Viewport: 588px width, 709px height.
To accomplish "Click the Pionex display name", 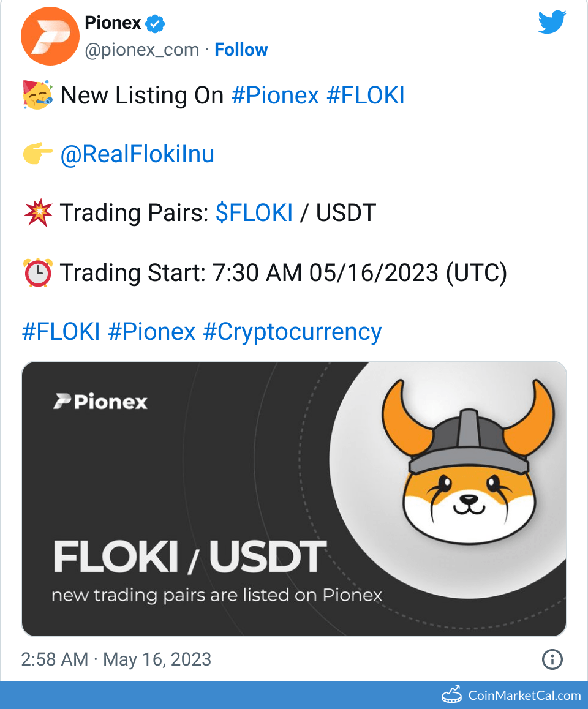I will (x=113, y=23).
